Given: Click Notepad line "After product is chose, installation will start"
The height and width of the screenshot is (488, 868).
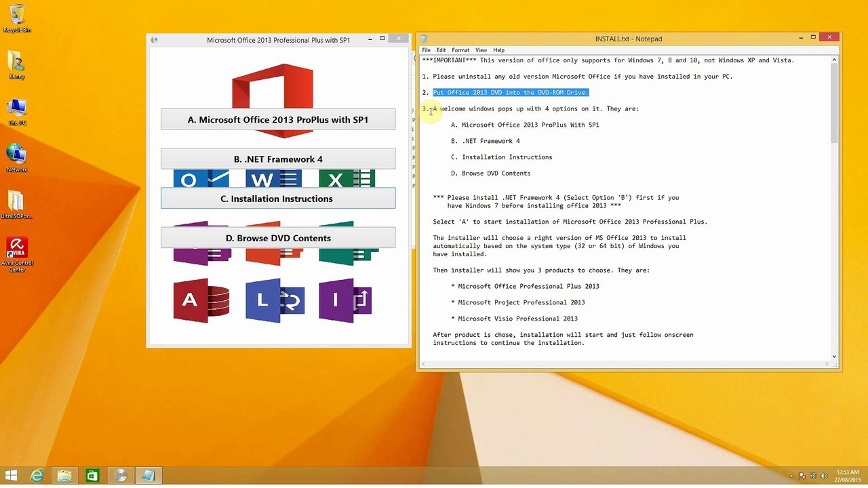Looking at the screenshot, I should tap(563, 335).
